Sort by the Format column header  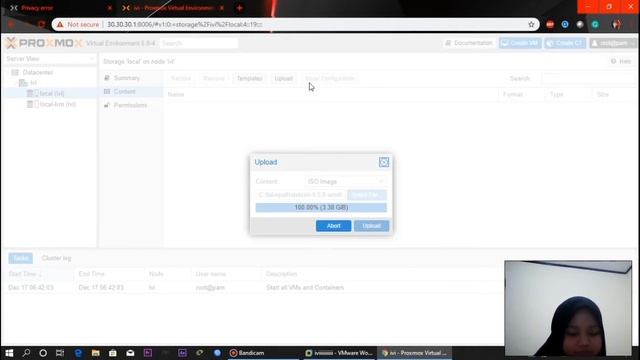(521, 94)
